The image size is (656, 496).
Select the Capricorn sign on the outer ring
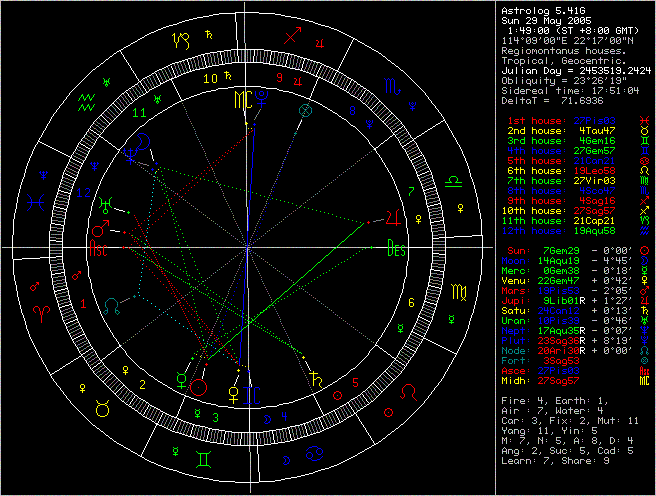point(180,41)
